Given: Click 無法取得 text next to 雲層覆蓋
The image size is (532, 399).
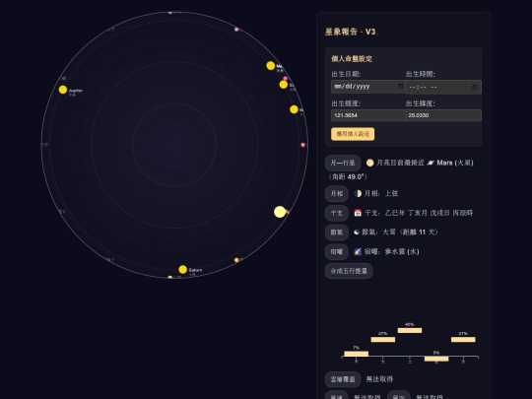Looking at the screenshot, I should click(x=379, y=379).
